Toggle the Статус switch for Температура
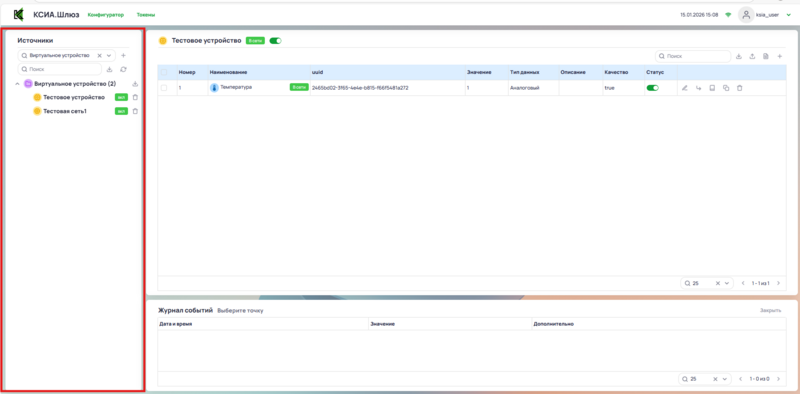 (653, 88)
